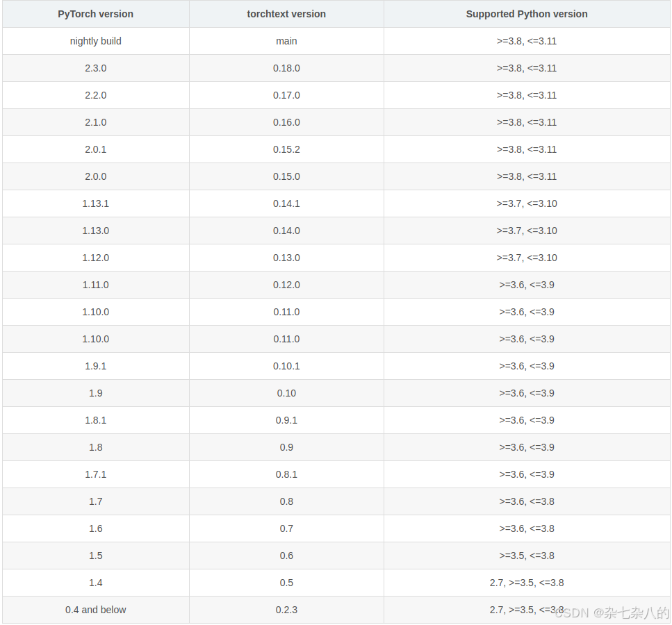Select torchtext version "0.14.1" cell
672x625 pixels.
tap(286, 203)
